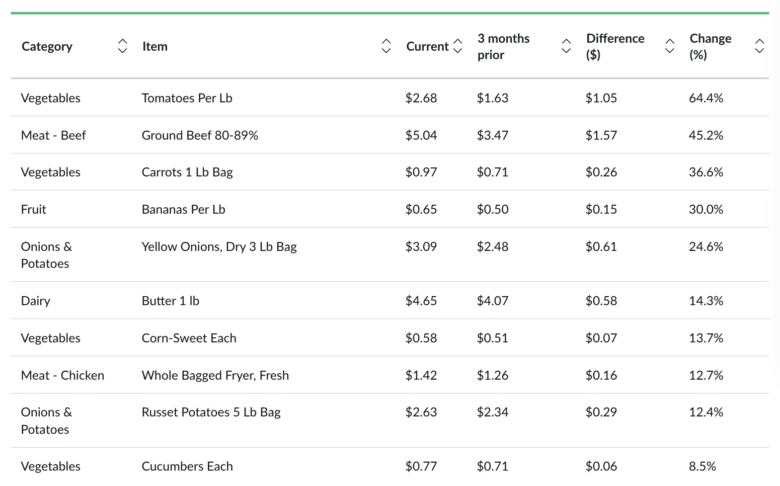Click the sort arrows for Item column

(x=386, y=46)
